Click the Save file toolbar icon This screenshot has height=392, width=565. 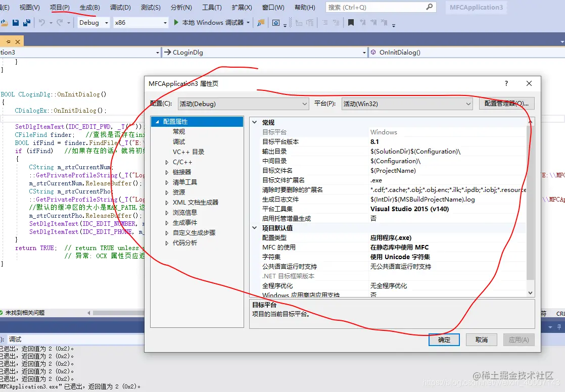(16, 22)
